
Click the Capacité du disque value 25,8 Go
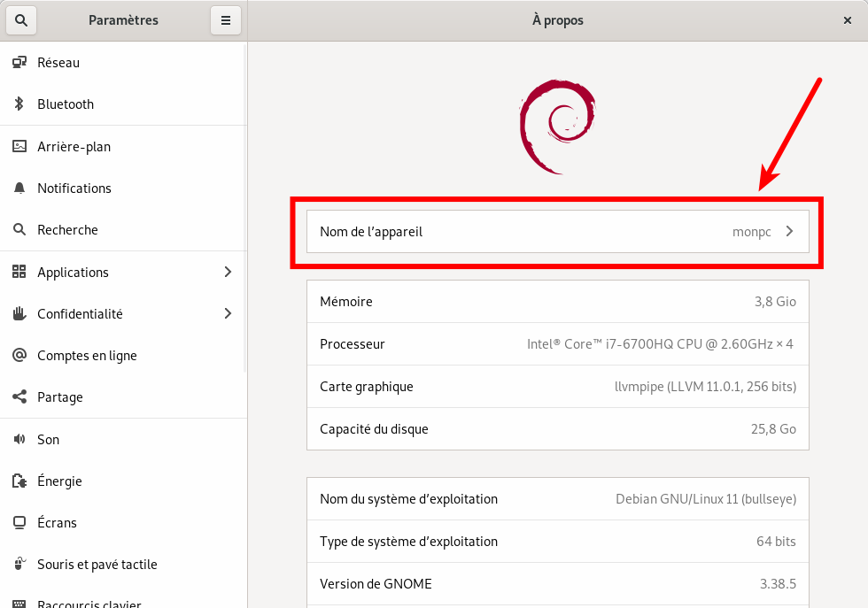[x=773, y=428]
